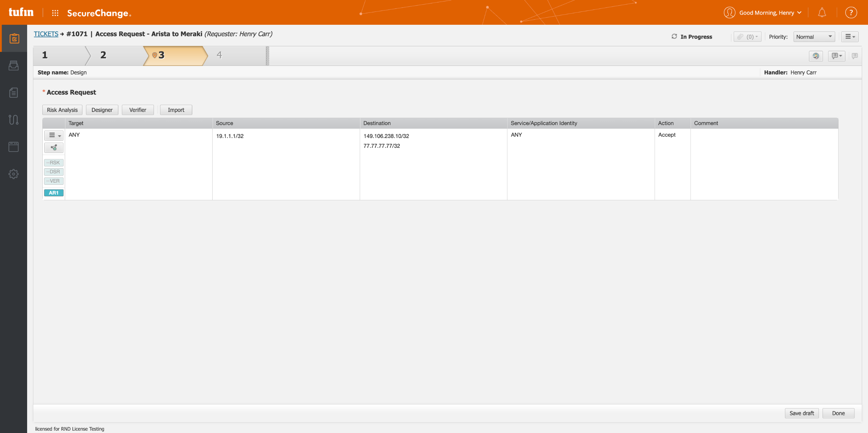Click the topology icon in AR1 row
Screen dimensions: 868x433
(x=54, y=147)
